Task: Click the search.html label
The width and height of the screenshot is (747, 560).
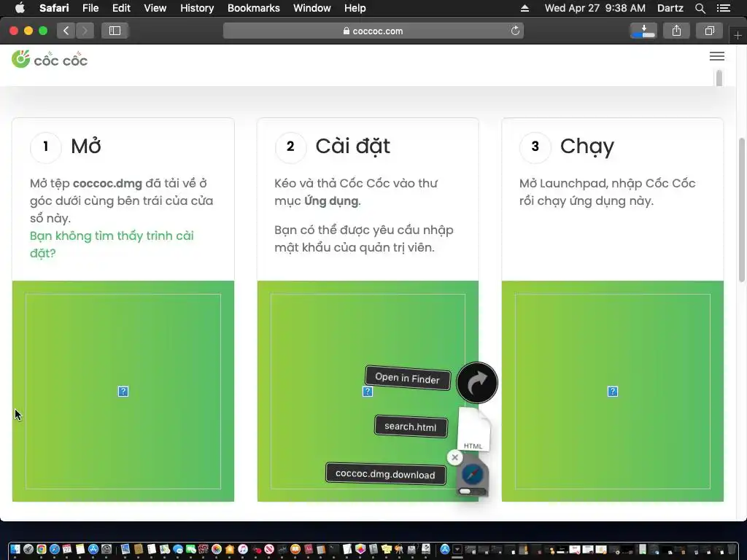Action: 411,426
